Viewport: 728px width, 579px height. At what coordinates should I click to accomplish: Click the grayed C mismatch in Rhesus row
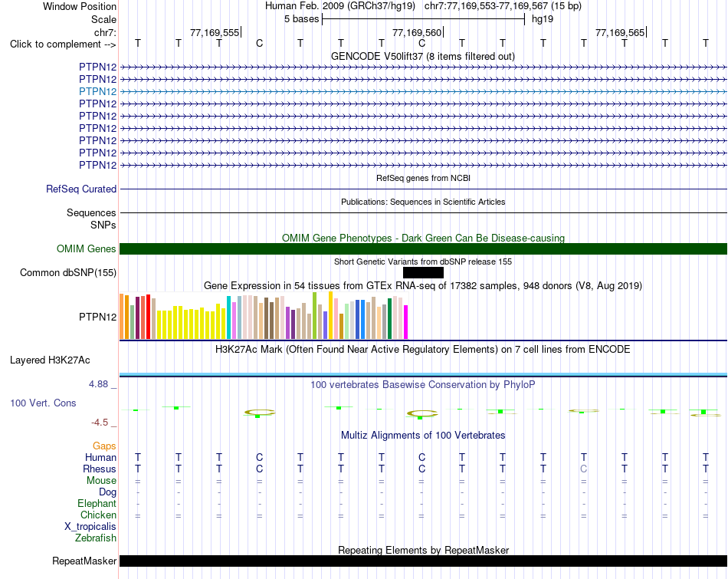584,469
